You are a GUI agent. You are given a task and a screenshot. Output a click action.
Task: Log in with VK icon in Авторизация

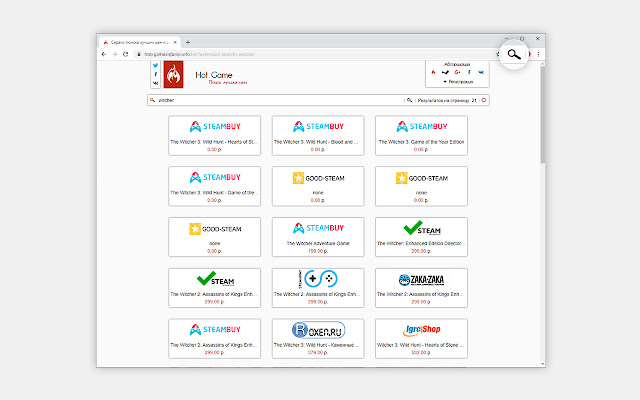click(x=481, y=72)
